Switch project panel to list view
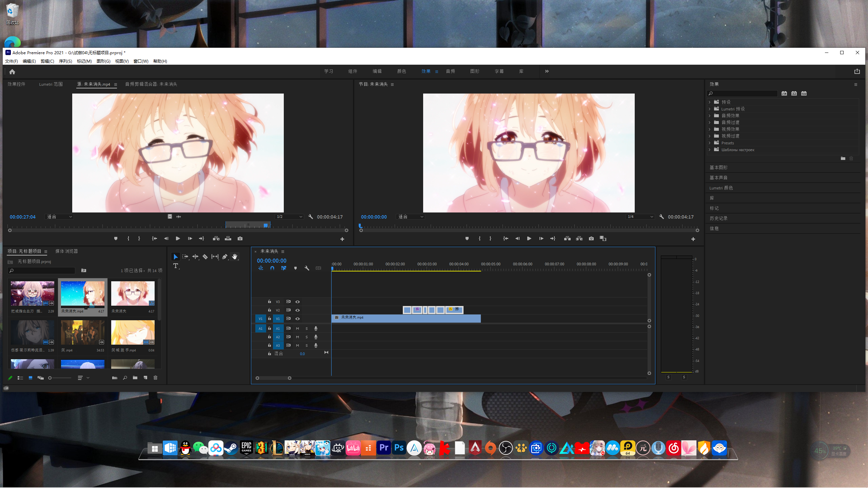The height and width of the screenshot is (488, 868). [20, 378]
